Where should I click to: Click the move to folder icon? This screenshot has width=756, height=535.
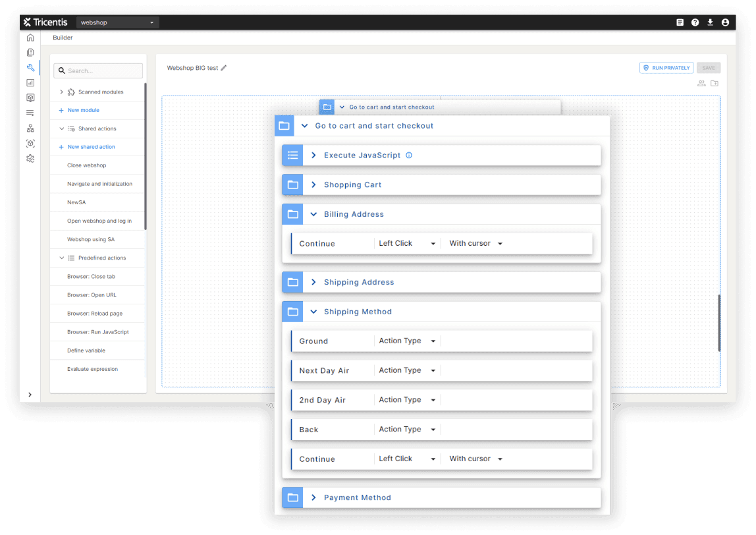(x=715, y=84)
